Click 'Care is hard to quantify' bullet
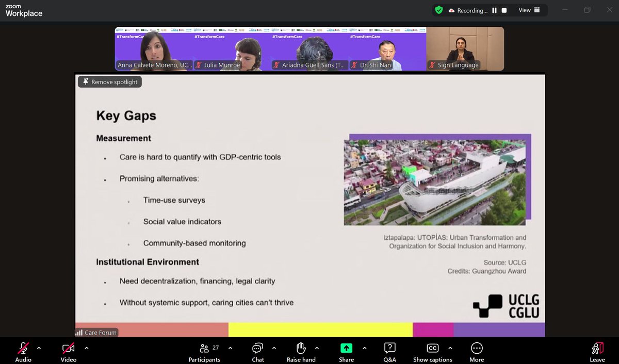The width and height of the screenshot is (619, 364). click(x=200, y=157)
